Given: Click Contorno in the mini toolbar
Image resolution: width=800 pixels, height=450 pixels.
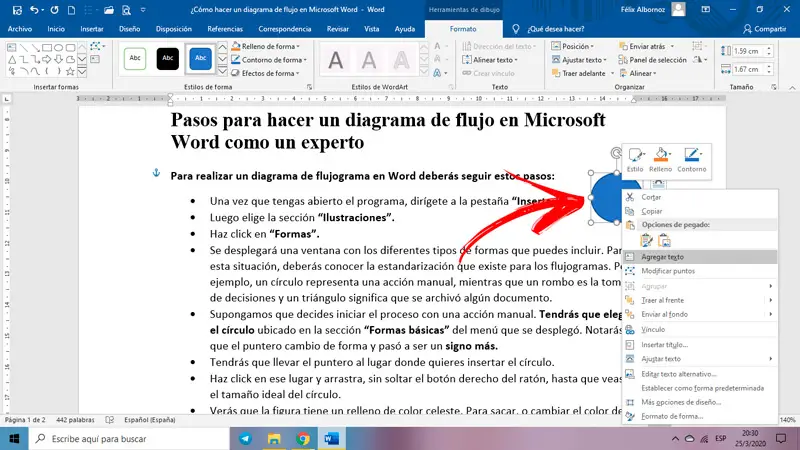Looking at the screenshot, I should click(x=692, y=160).
